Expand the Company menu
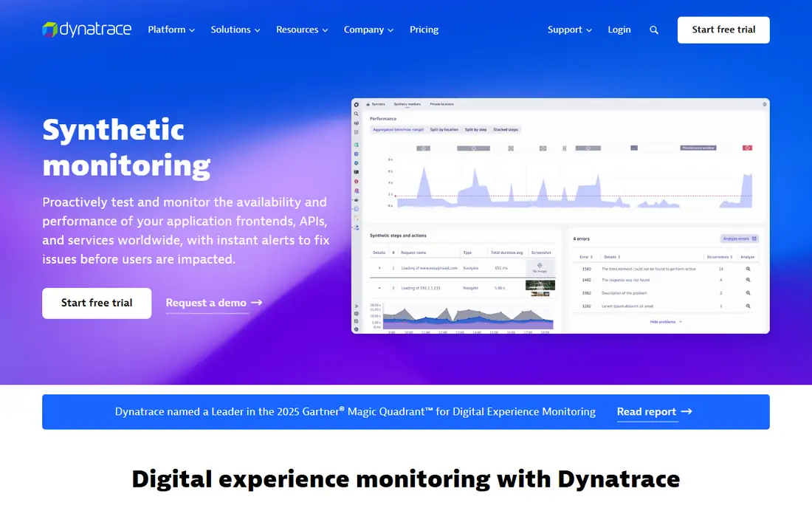The image size is (812, 508). pos(368,30)
